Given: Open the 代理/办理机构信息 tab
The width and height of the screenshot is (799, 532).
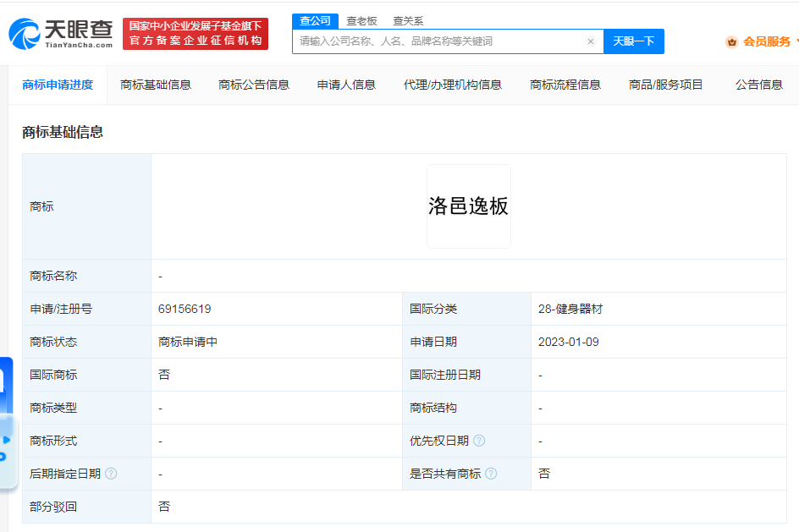Looking at the screenshot, I should 452,85.
